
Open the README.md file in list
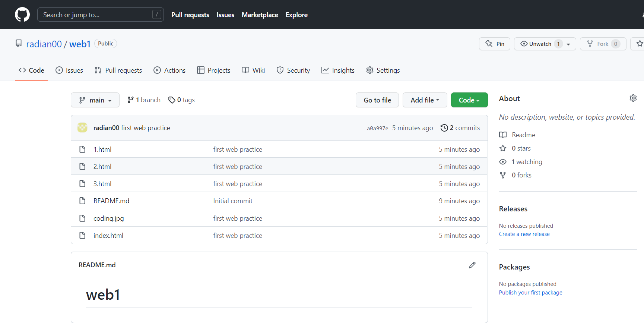111,201
